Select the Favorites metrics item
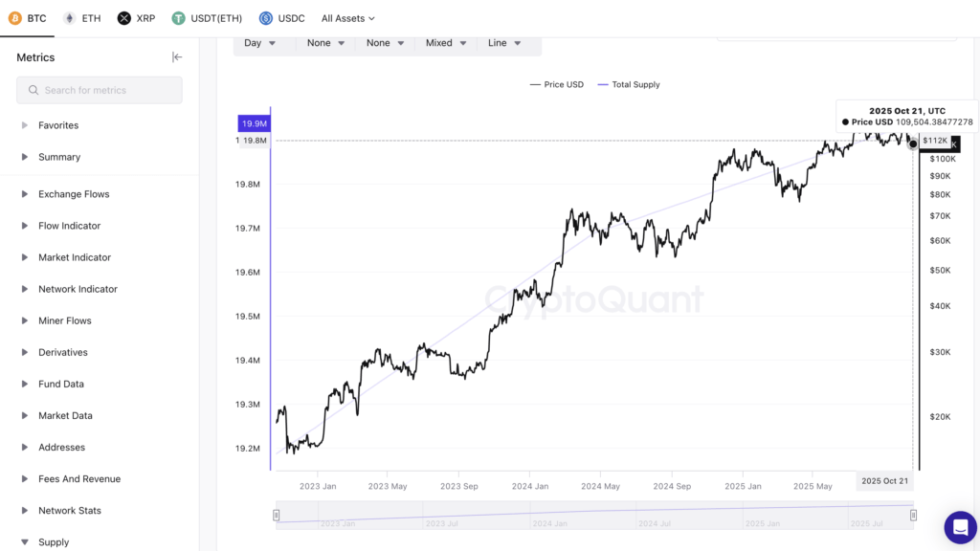The height and width of the screenshot is (551, 980). pos(58,125)
